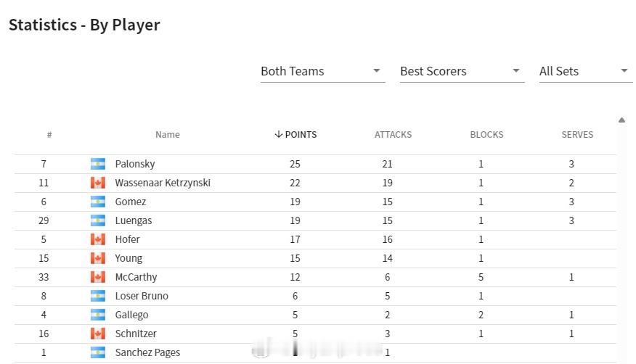Click the Argentina flag next to Gomez

point(98,202)
